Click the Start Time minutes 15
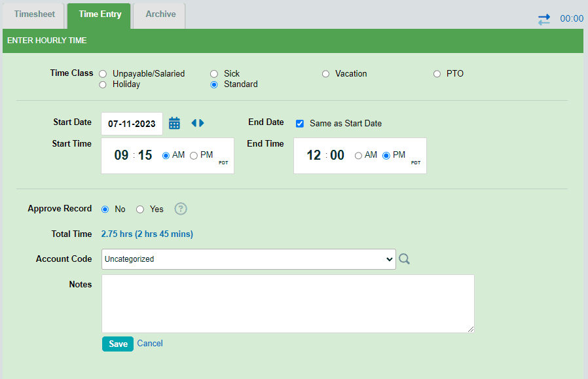 (145, 155)
